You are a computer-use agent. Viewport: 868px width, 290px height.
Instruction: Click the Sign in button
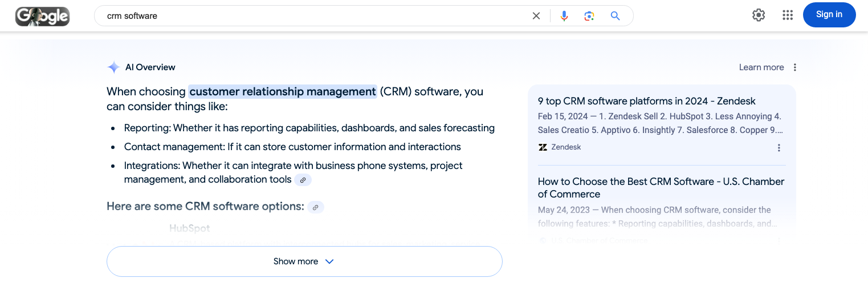[x=829, y=15]
